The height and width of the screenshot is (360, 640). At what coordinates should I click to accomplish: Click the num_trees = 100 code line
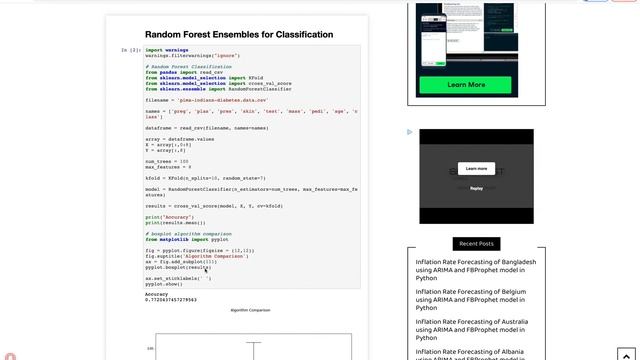(x=167, y=162)
